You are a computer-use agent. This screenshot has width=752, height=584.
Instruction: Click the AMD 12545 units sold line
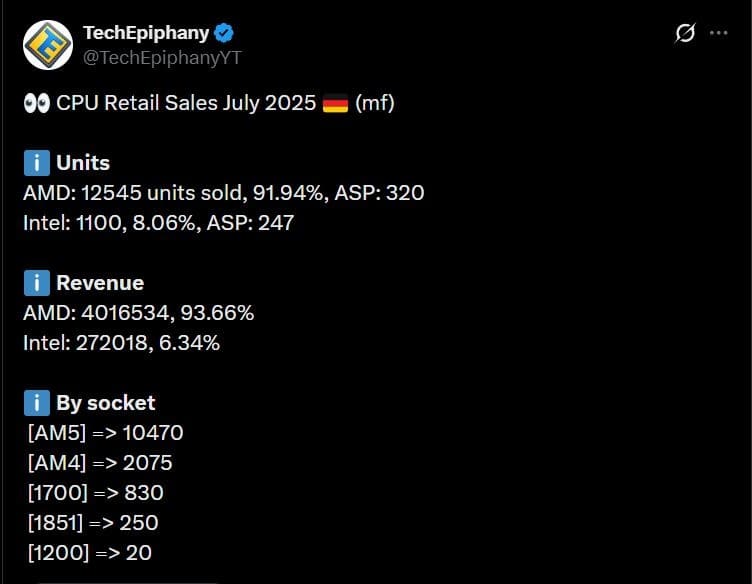point(223,193)
